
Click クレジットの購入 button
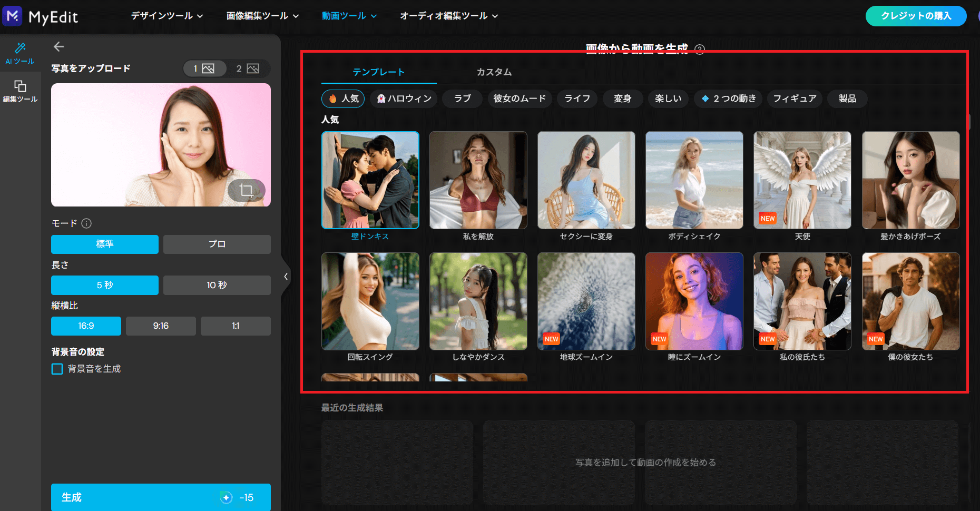[x=916, y=16]
